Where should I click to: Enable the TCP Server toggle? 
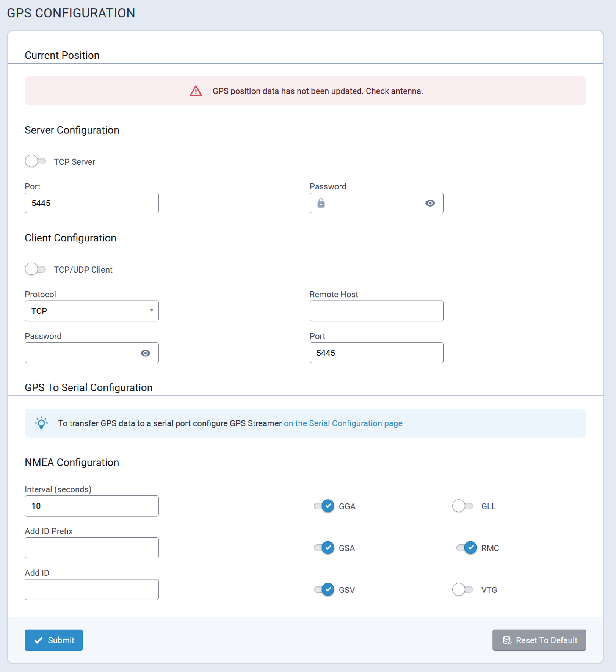point(35,161)
